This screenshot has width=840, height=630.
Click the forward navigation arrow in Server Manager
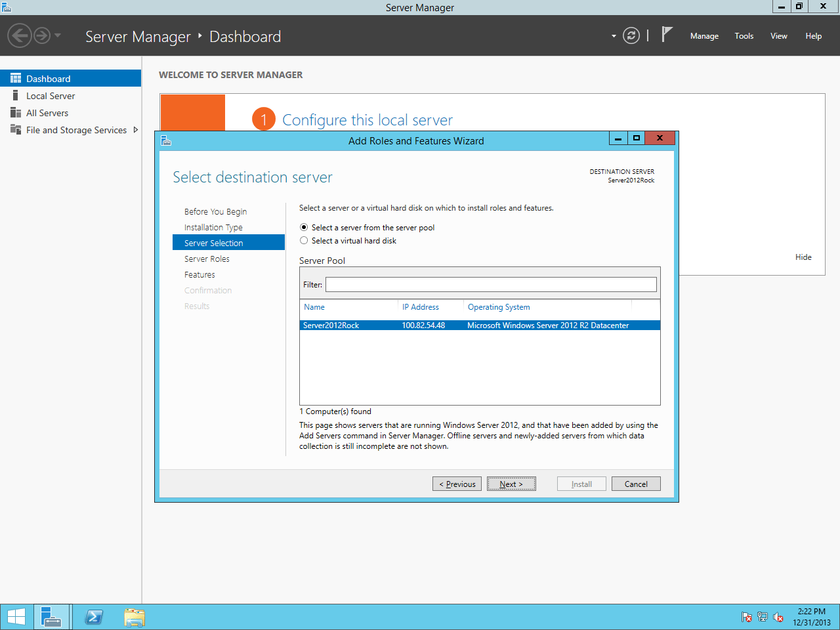(x=41, y=35)
